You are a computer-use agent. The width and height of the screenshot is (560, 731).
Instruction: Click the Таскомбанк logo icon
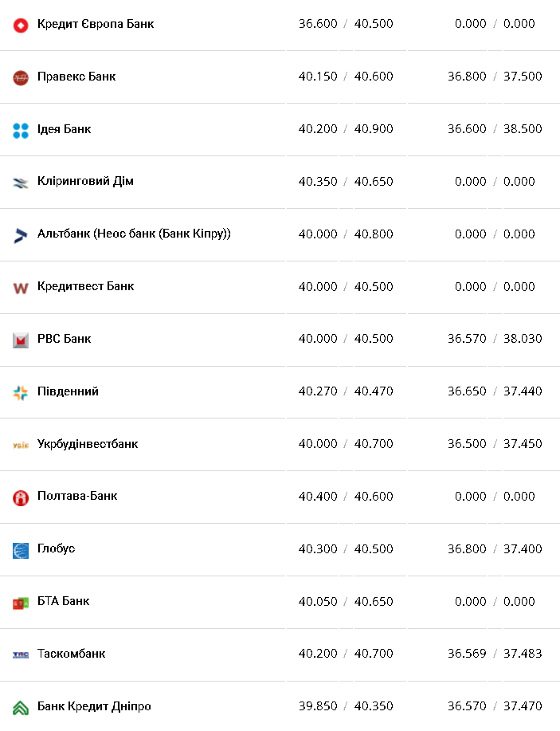(x=21, y=654)
